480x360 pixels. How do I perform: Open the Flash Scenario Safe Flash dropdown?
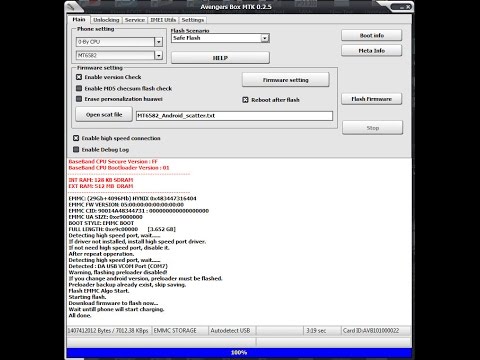pyautogui.click(x=265, y=38)
